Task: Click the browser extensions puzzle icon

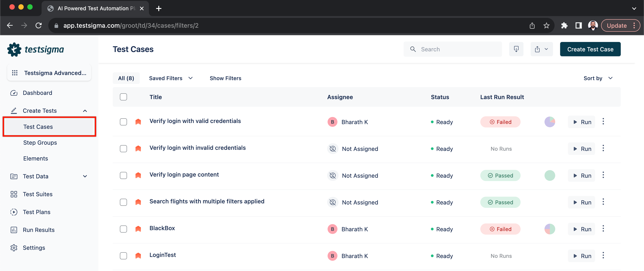Action: [564, 25]
